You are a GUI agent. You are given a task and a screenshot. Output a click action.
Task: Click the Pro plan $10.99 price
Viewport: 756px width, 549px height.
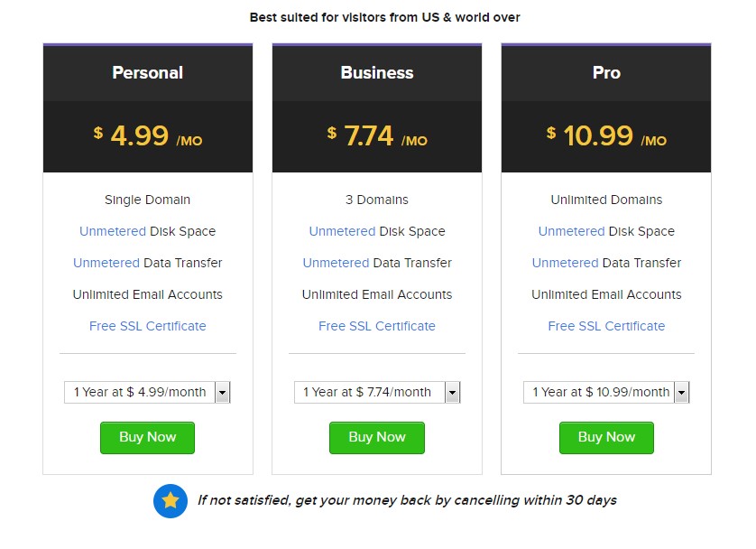pyautogui.click(x=597, y=136)
